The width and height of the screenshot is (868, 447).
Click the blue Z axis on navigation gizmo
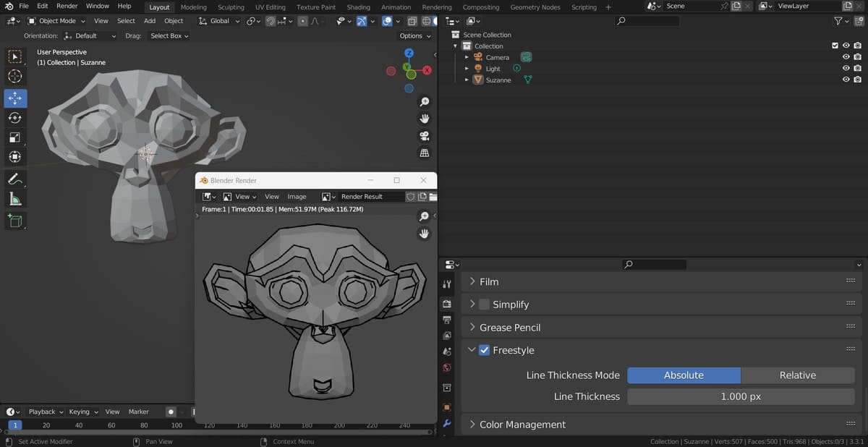pos(409,53)
